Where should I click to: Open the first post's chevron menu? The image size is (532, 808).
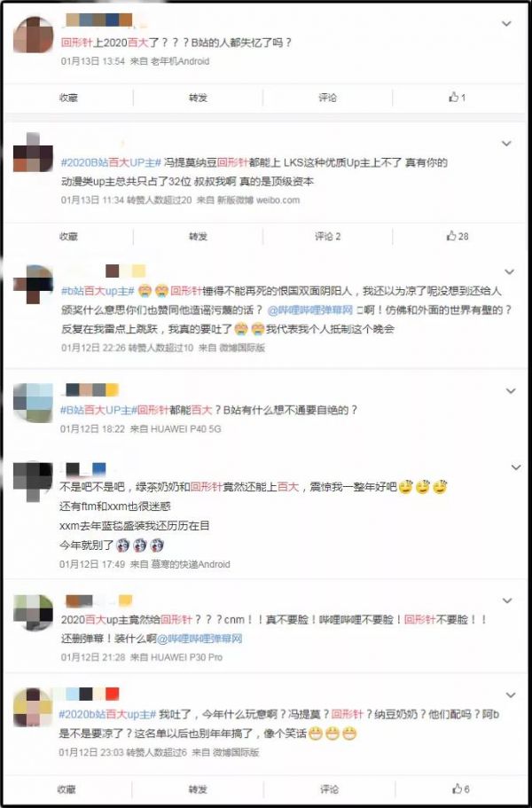coord(507,24)
